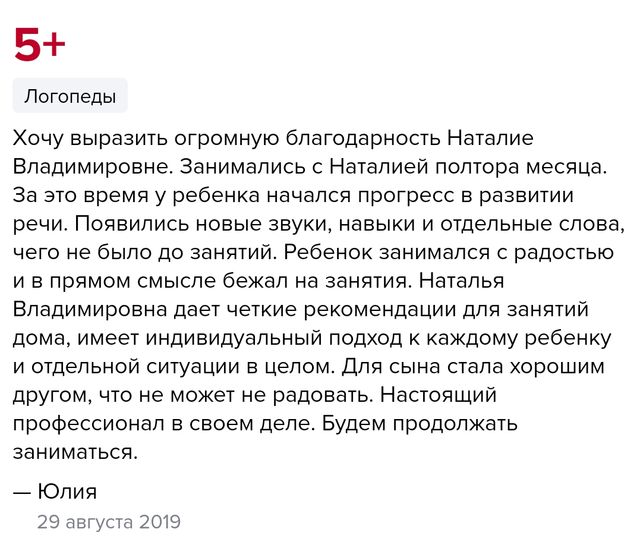Click the word "Владимировна" before "дает"

point(90,309)
